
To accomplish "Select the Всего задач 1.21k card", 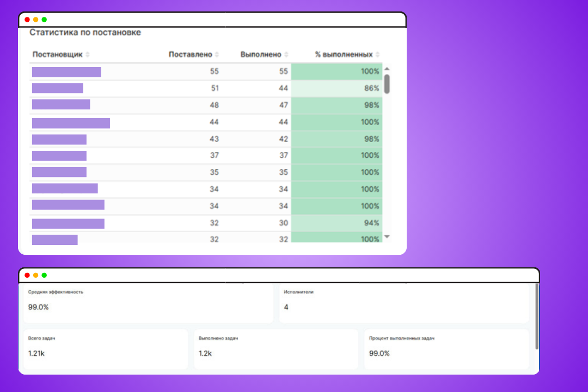I will (x=106, y=349).
